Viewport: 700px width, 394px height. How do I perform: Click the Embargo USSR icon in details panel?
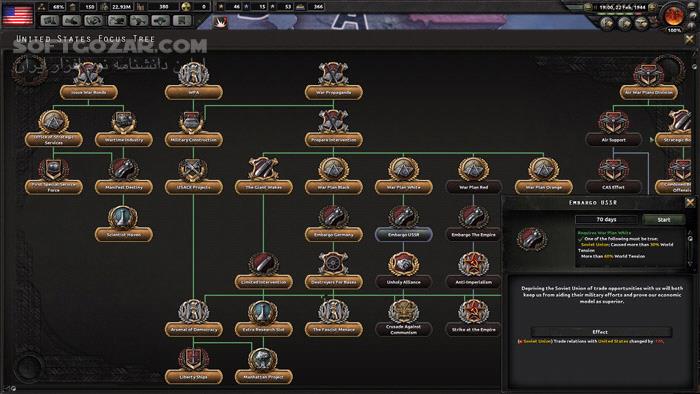coord(532,239)
